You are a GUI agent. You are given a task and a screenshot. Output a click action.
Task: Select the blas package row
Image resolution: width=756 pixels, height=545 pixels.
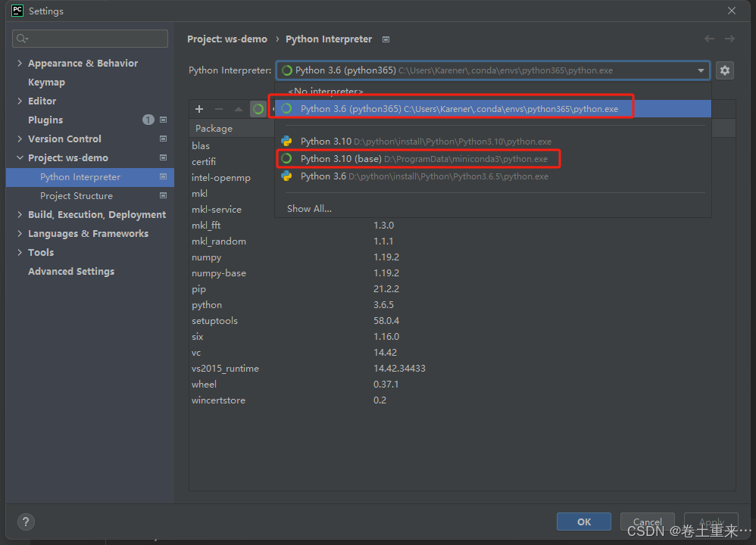click(x=232, y=145)
